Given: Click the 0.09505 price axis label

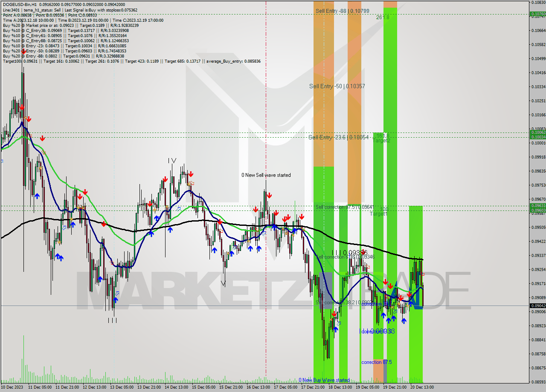Looking at the screenshot, I should click(x=538, y=227).
